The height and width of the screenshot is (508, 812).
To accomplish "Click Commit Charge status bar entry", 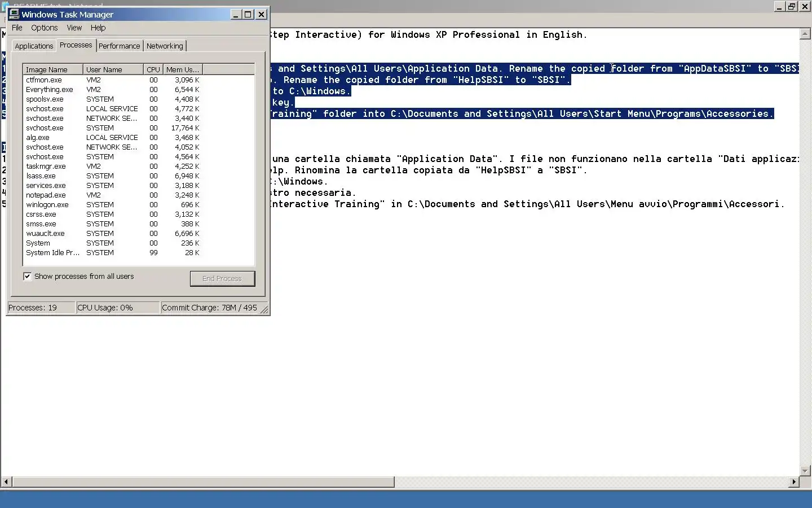I will 210,308.
